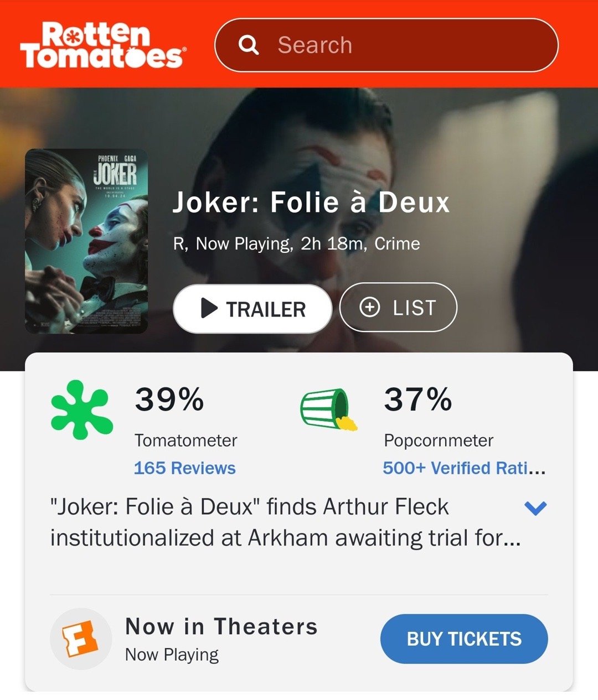This screenshot has width=598, height=700.
Task: Click the Fandango ticket logo icon
Action: [x=81, y=639]
